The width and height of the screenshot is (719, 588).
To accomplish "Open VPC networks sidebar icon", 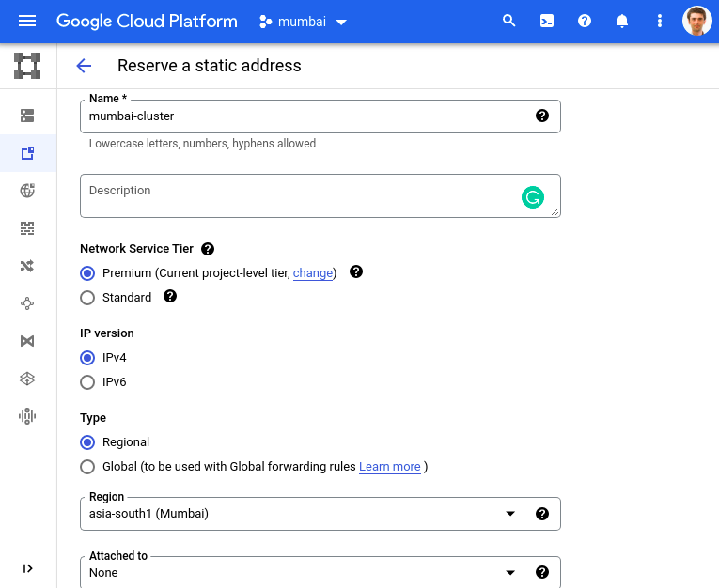I will point(27,116).
